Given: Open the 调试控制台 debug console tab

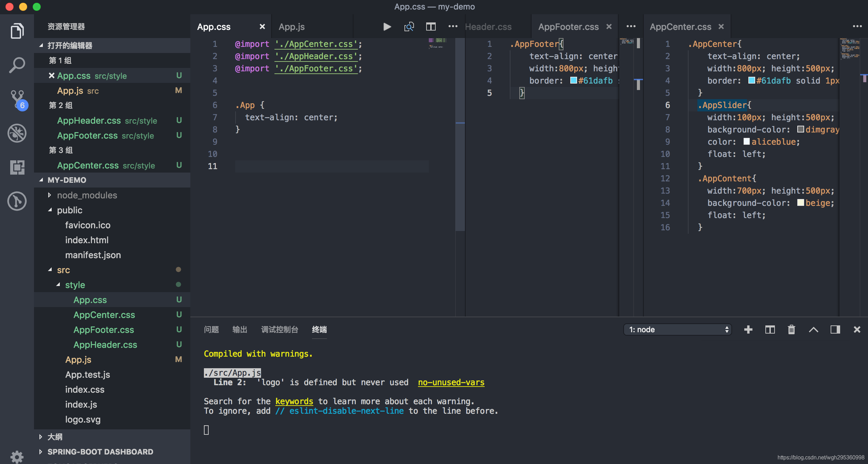Looking at the screenshot, I should [279, 329].
